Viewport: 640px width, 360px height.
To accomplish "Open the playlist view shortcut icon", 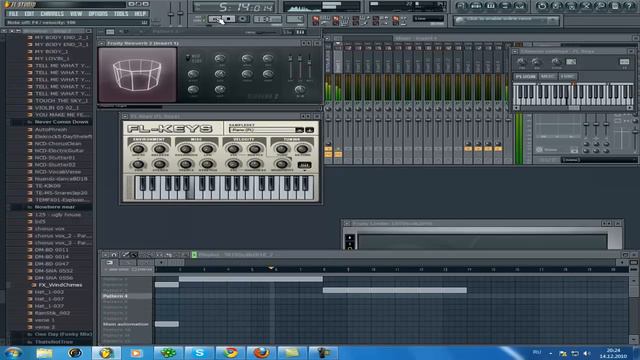I will (461, 6).
